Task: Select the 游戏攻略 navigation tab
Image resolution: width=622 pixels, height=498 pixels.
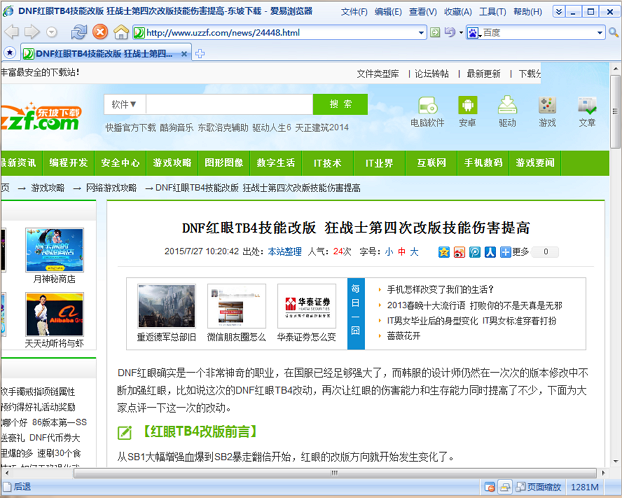Action: [172, 163]
